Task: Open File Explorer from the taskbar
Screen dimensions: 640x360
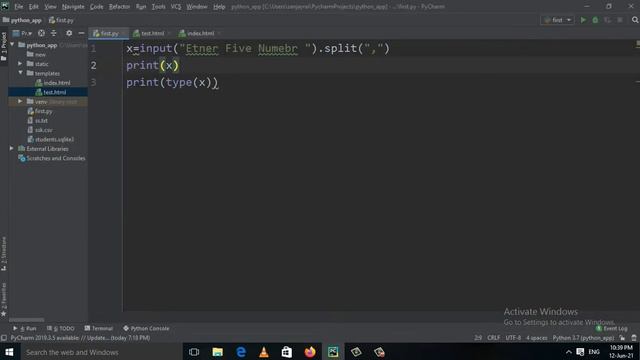Action: click(218, 352)
